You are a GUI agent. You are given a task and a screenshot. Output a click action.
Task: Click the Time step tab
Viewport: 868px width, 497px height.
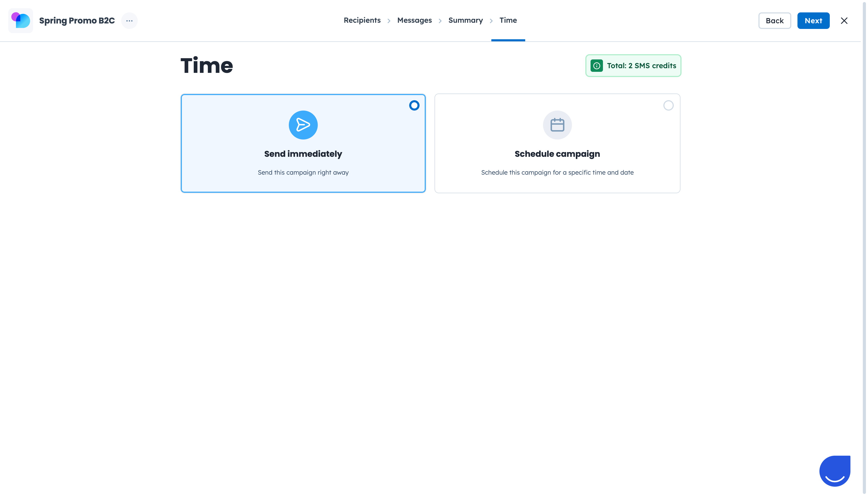[x=508, y=20]
